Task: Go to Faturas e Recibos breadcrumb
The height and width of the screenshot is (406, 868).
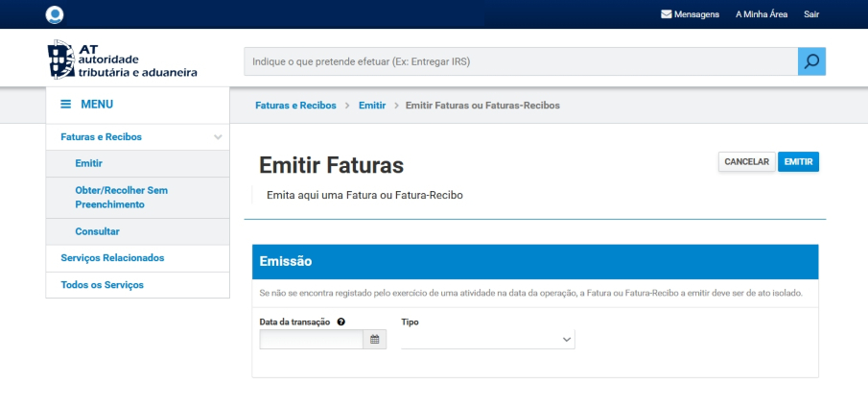Action: (295, 106)
